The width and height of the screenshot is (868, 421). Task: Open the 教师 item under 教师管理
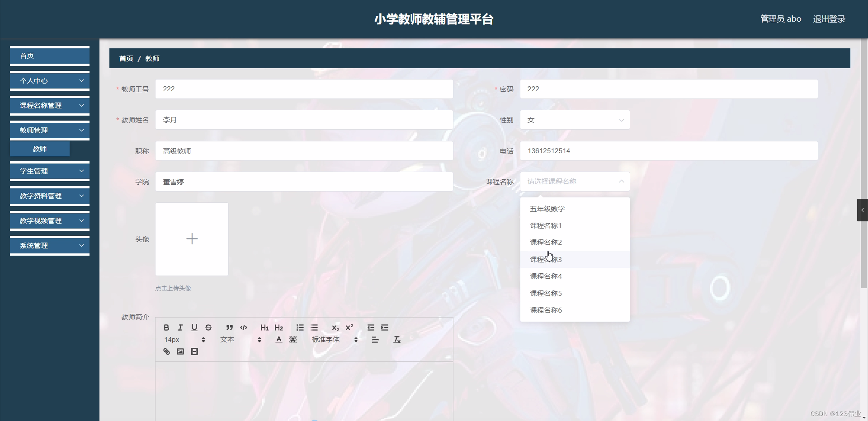(x=40, y=149)
